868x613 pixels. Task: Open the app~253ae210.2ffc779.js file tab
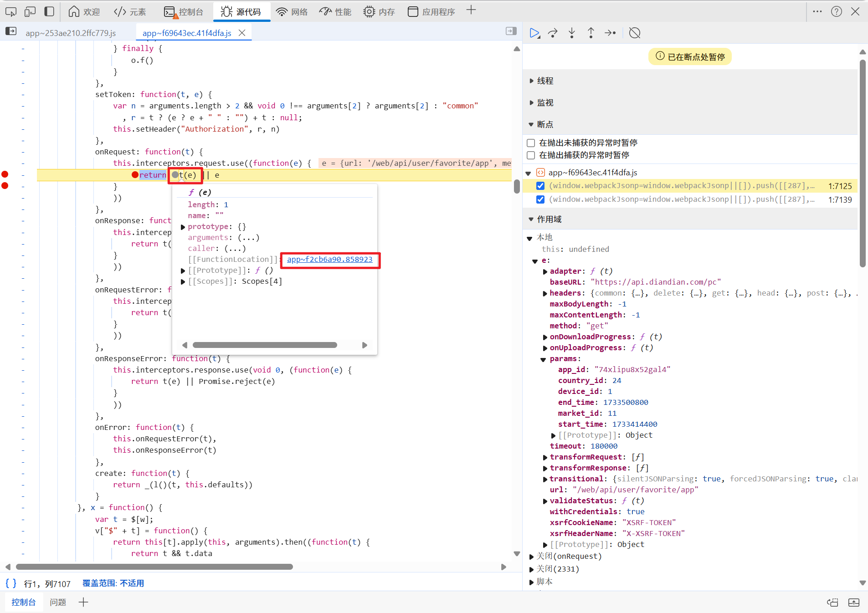pyautogui.click(x=71, y=33)
